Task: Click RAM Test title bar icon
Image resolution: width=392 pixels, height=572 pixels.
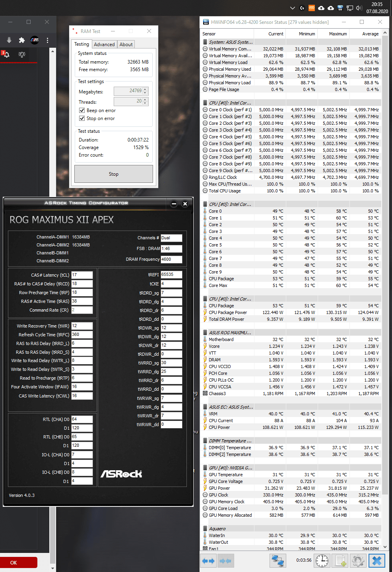Action: 75,31
